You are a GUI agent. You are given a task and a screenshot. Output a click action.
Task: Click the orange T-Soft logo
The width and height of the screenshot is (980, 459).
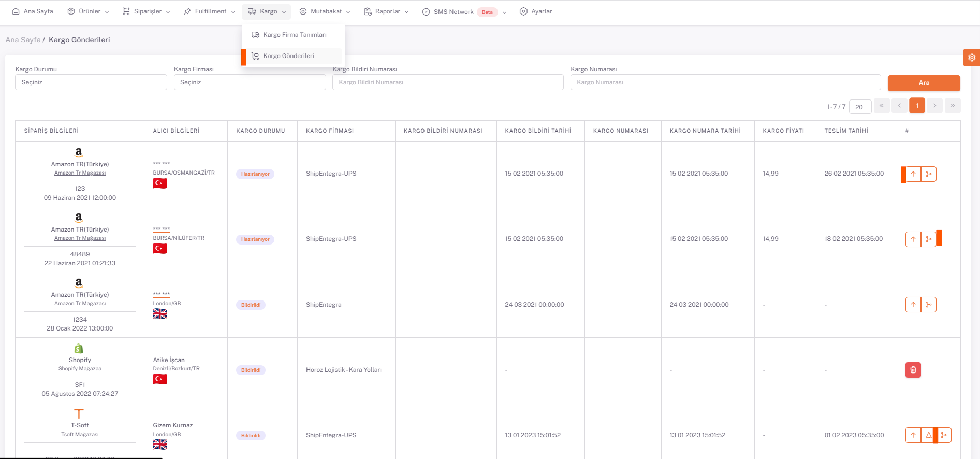(x=79, y=414)
